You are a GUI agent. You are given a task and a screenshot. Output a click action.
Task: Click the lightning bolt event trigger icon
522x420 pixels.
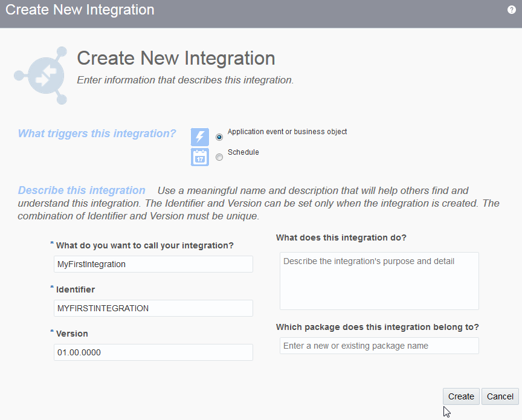pos(200,137)
